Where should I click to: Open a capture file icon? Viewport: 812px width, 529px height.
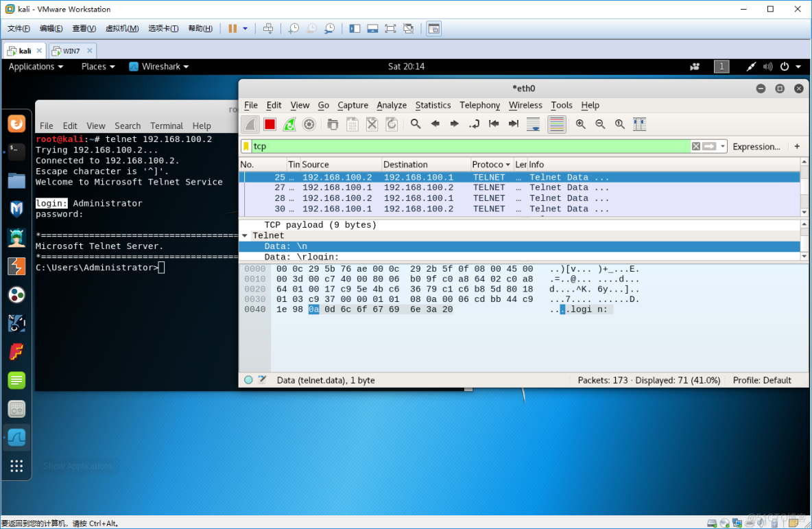point(333,124)
